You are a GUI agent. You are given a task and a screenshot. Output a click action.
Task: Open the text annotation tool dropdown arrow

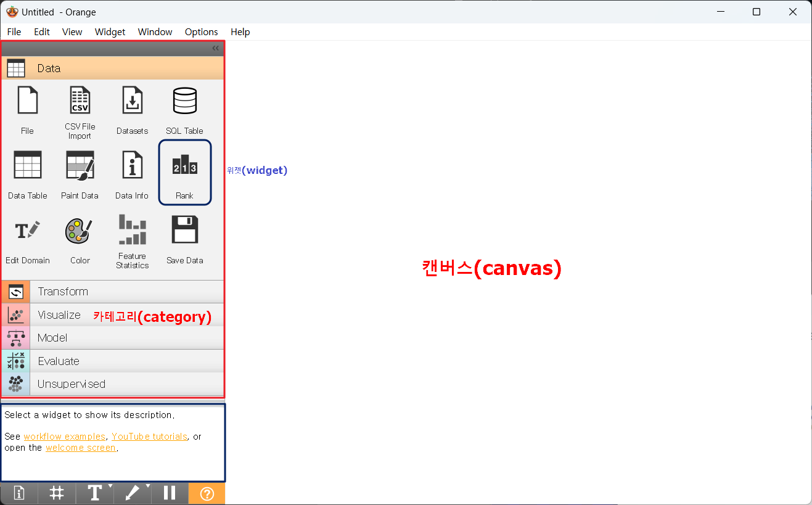click(110, 487)
